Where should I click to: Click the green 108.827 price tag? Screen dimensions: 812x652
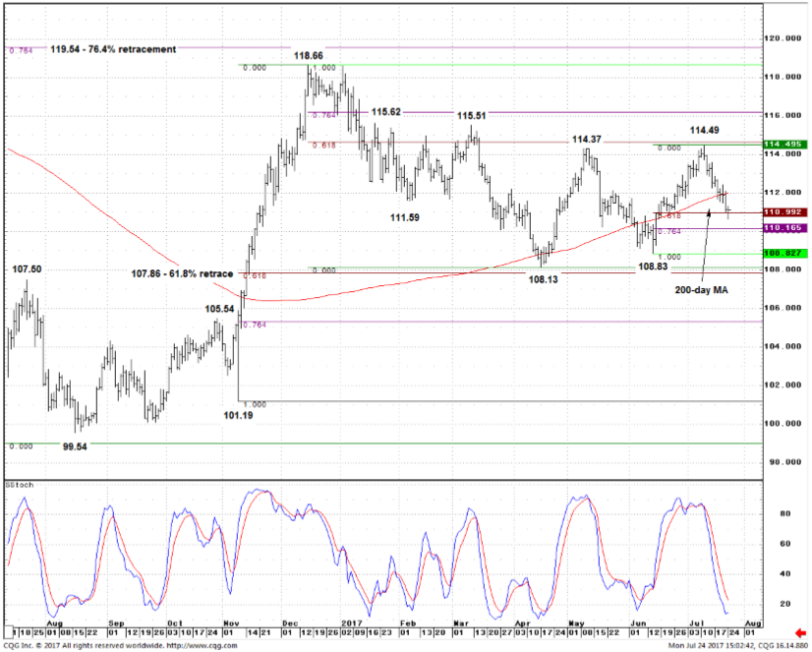(783, 253)
